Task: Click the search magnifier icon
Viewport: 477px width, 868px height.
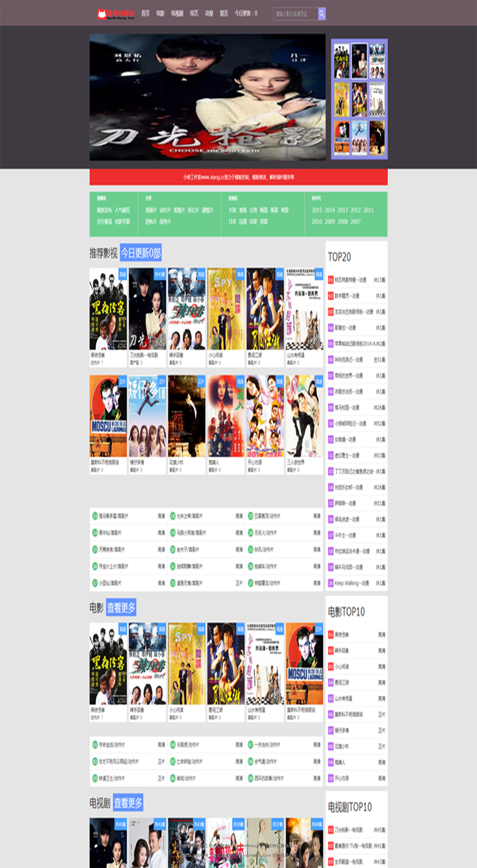Action: [322, 14]
